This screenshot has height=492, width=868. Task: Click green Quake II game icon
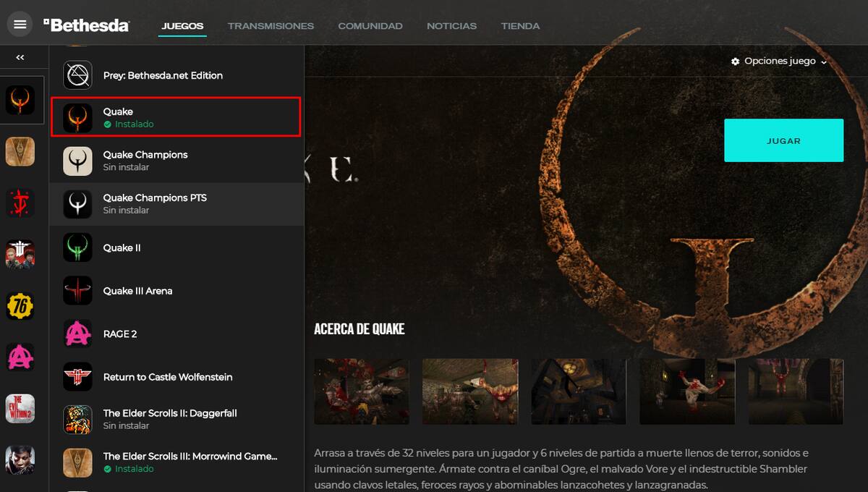tap(77, 247)
